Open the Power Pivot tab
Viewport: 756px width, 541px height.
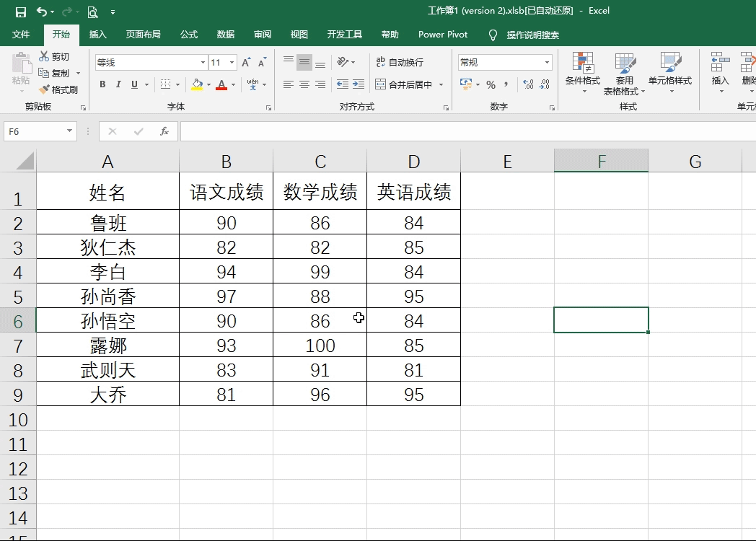443,34
